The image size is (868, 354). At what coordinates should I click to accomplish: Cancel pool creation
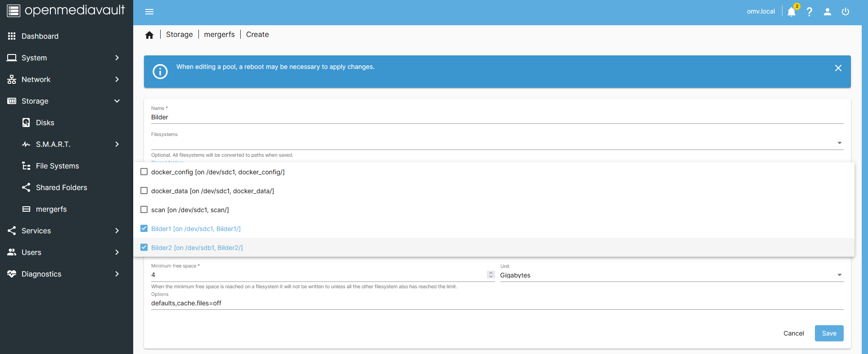click(x=793, y=333)
